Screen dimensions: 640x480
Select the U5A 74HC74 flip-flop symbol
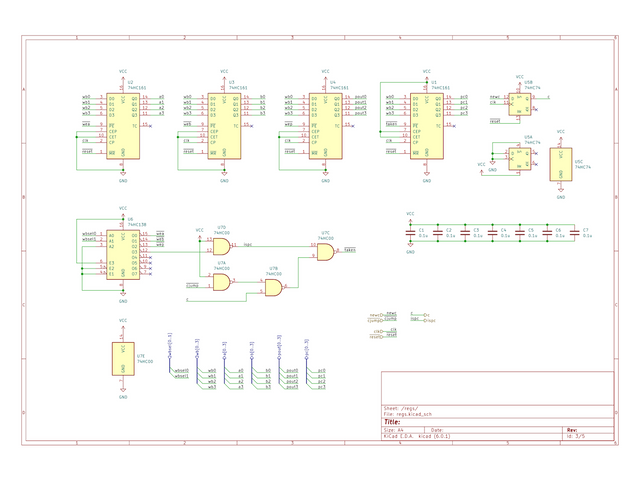coord(520,159)
